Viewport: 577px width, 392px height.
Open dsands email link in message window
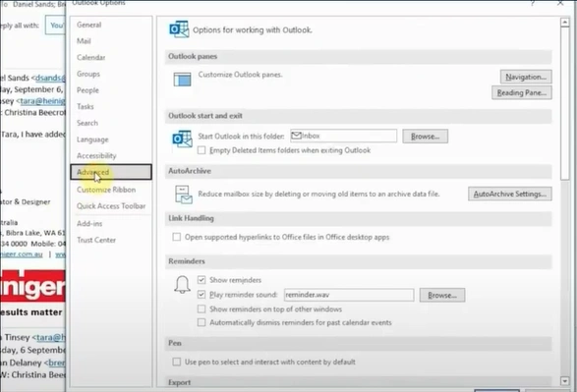pyautogui.click(x=50, y=78)
